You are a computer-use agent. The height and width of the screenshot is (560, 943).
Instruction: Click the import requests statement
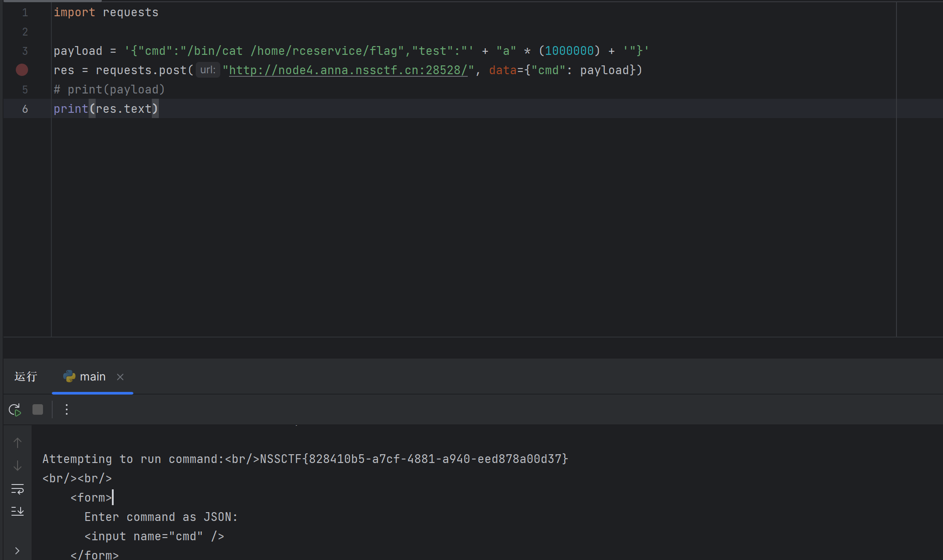(x=106, y=13)
